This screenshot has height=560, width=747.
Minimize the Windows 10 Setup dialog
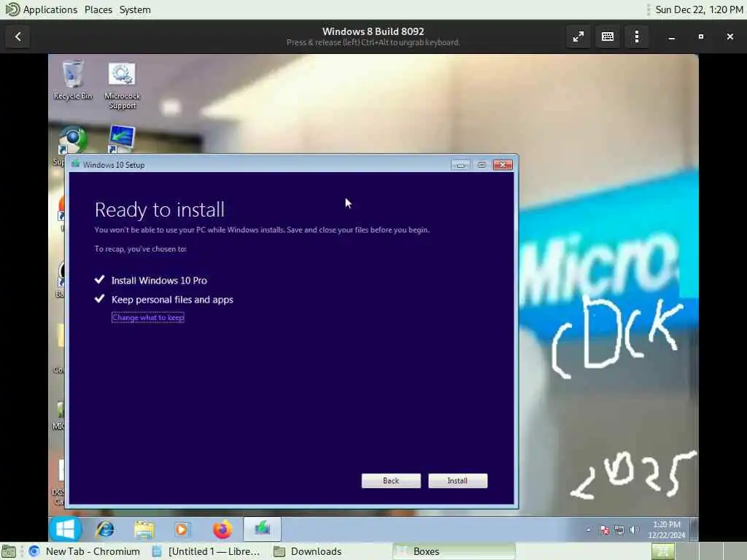pyautogui.click(x=460, y=165)
